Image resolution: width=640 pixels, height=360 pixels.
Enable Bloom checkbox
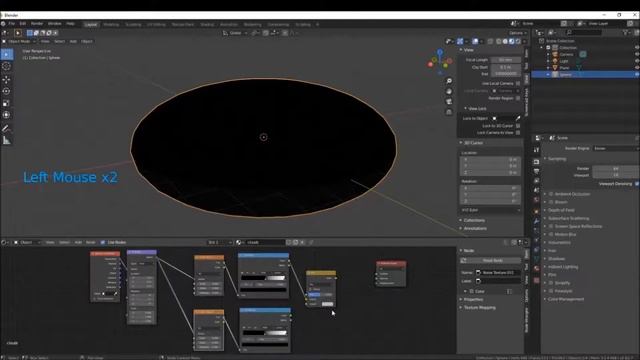tap(551, 202)
